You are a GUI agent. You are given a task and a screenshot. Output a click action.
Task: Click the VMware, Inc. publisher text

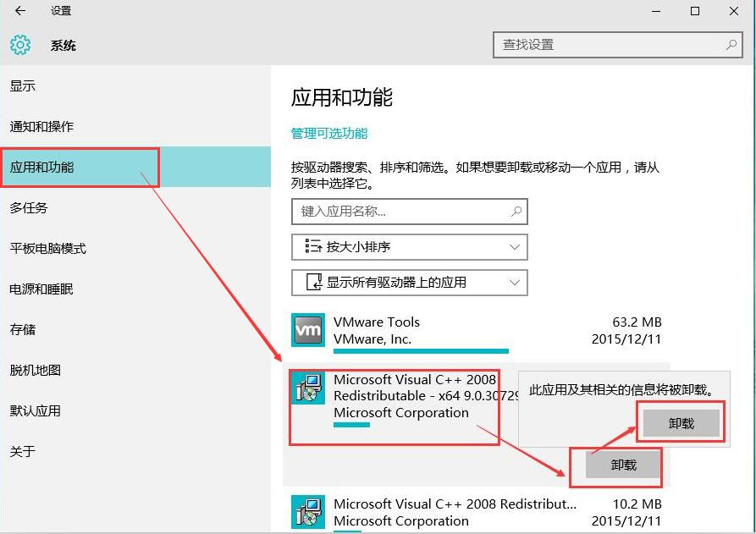(372, 339)
